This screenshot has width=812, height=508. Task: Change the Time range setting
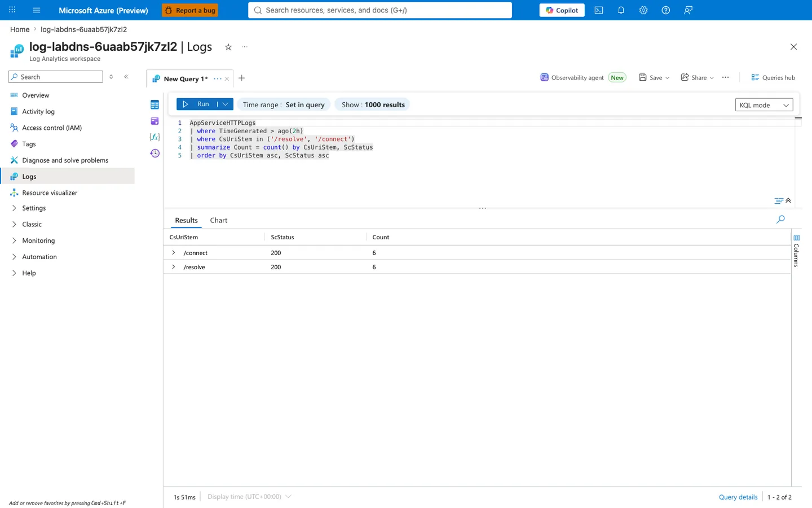click(284, 104)
